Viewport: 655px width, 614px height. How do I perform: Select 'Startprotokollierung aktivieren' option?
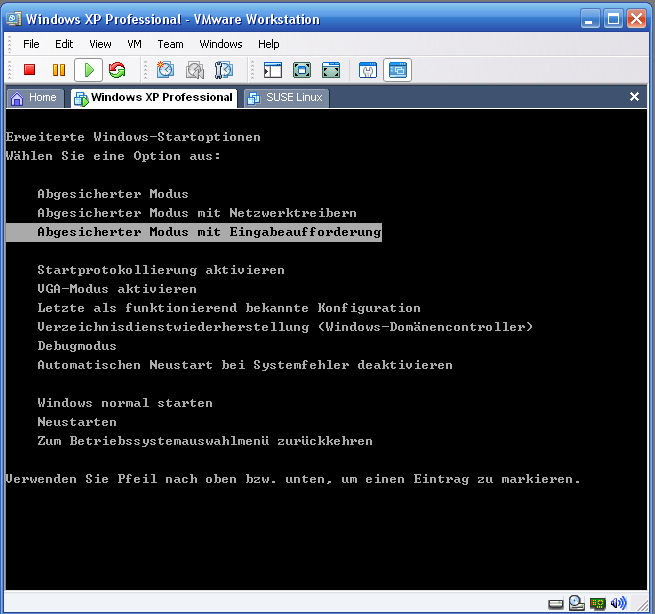click(161, 270)
